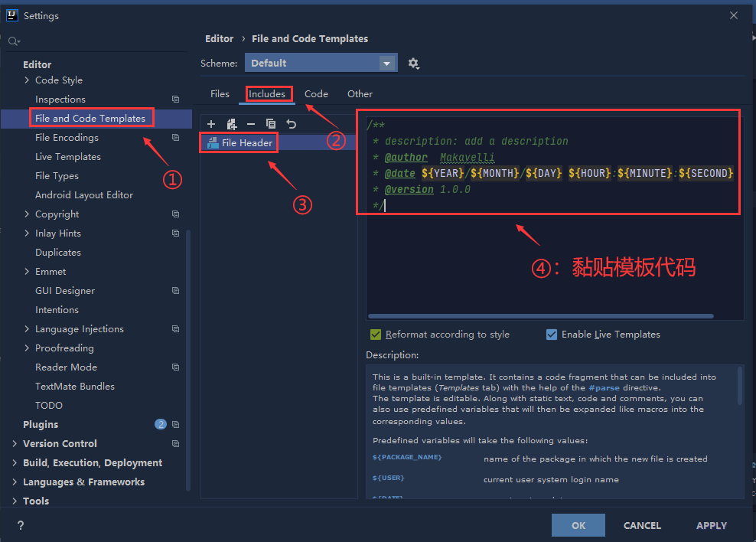Select the GUI Designer setting
The height and width of the screenshot is (542, 756).
tap(65, 291)
